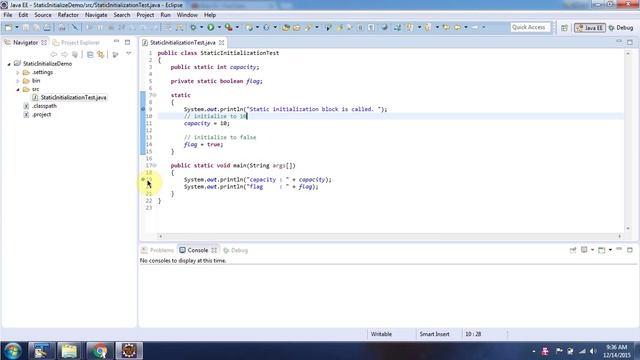Open the Project menu
640x360 pixels.
(145, 15)
